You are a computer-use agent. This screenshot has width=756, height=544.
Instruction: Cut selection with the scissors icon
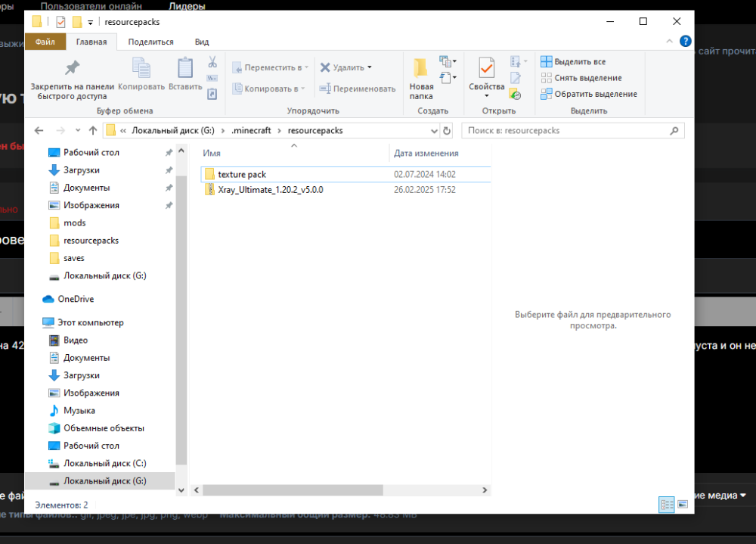pyautogui.click(x=212, y=62)
